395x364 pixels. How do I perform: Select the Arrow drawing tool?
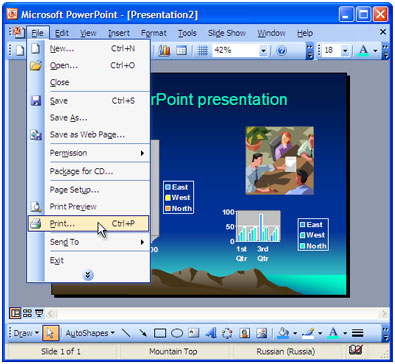click(x=143, y=333)
